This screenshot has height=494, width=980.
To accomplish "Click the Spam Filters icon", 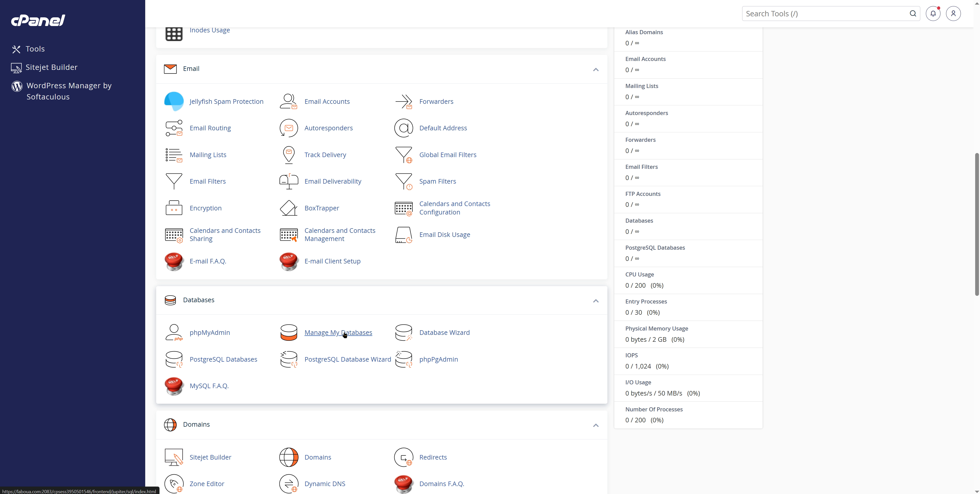I will 404,181.
